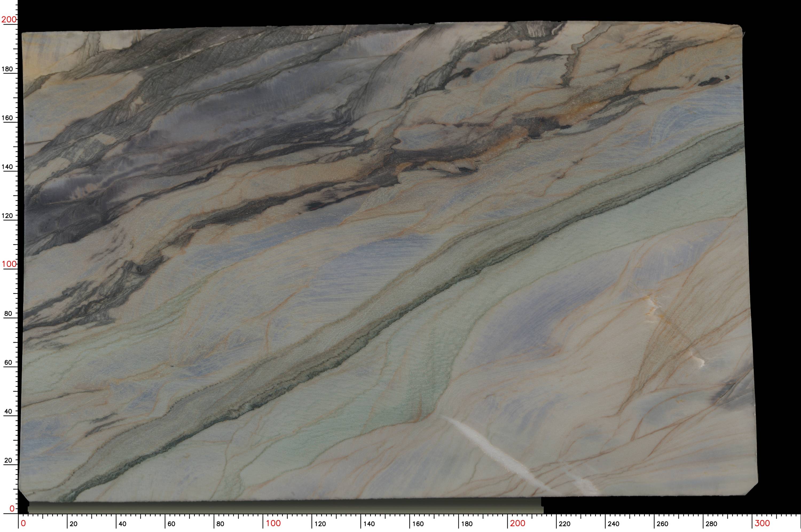Click the 180 mark on the vertical ruler

(7, 69)
